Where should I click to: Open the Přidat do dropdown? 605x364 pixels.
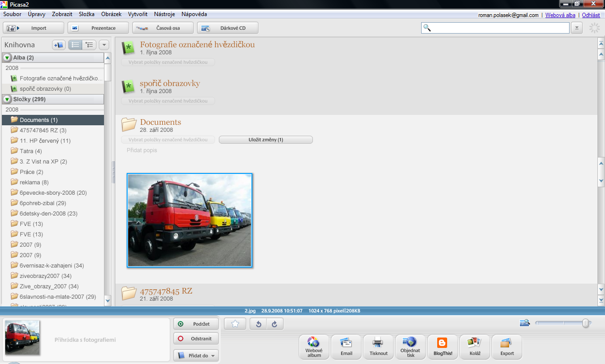[196, 355]
